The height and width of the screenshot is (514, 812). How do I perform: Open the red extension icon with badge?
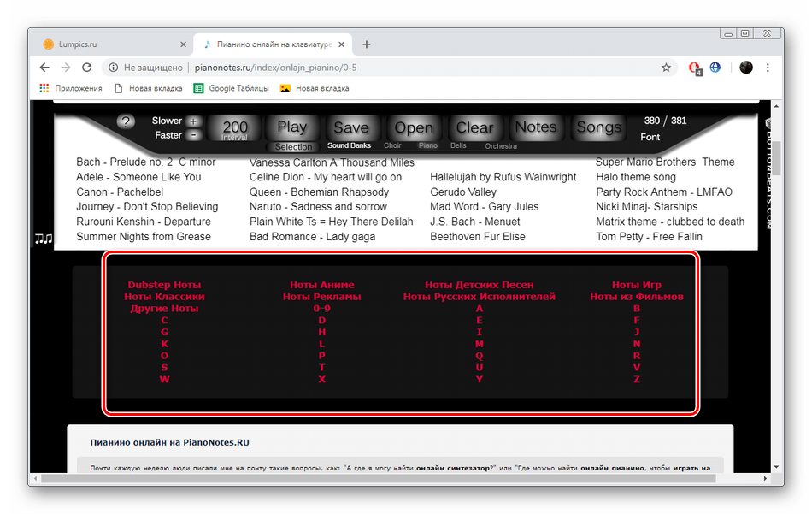pyautogui.click(x=695, y=68)
